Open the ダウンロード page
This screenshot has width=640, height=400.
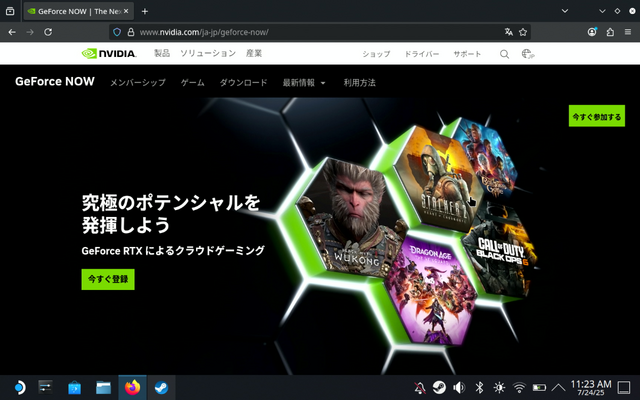(x=244, y=82)
